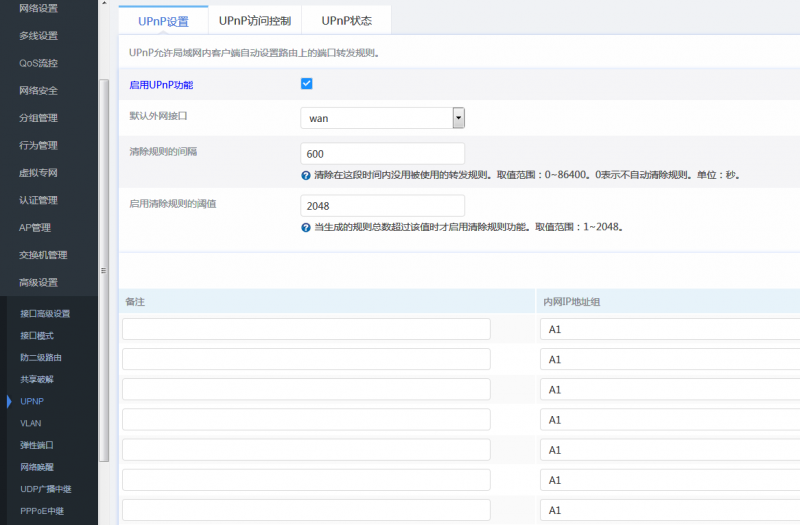Screen dimensions: 800x525
Task: Click the first 备注 text box
Action: coord(306,329)
